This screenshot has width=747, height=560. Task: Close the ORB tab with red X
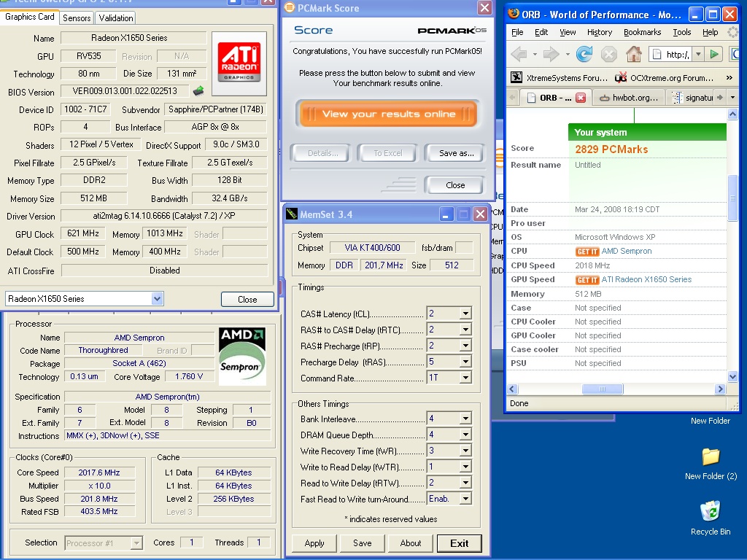581,98
